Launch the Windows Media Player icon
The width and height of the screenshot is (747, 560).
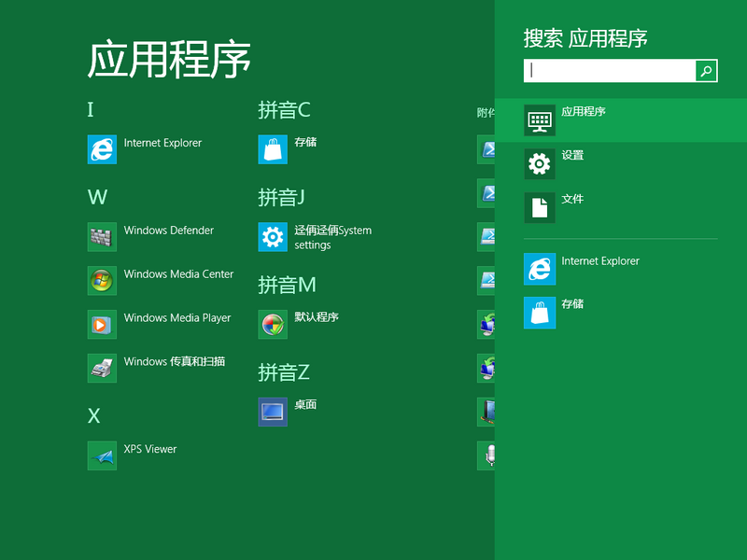102,324
